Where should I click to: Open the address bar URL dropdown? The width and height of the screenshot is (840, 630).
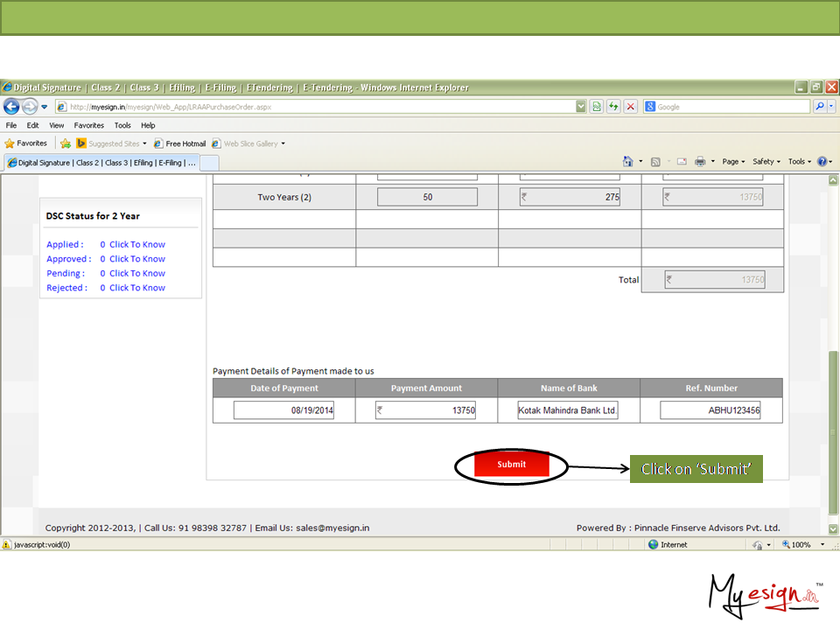(x=581, y=107)
